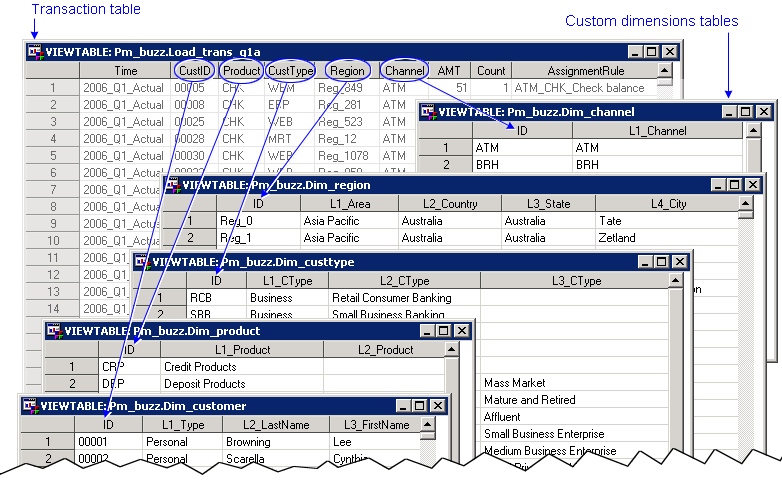782x482 pixels.
Task: Click the Dim_channel window title icon
Action: [428, 113]
